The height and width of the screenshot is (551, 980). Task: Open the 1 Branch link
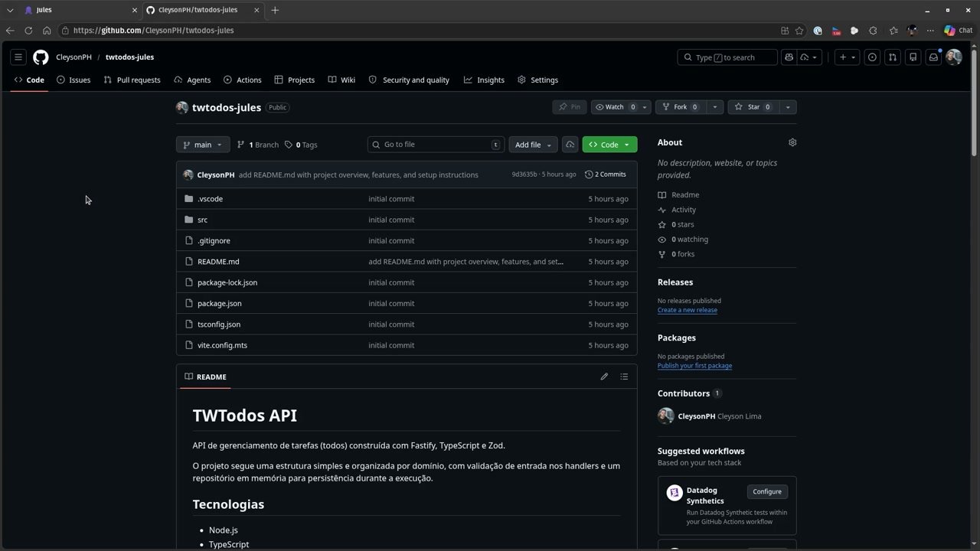pos(258,145)
